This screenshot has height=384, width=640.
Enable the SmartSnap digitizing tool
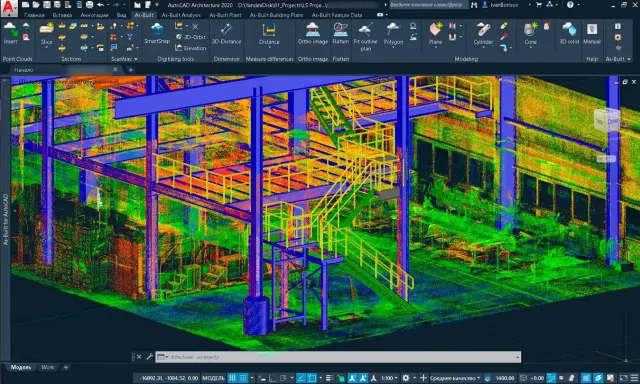[157, 34]
